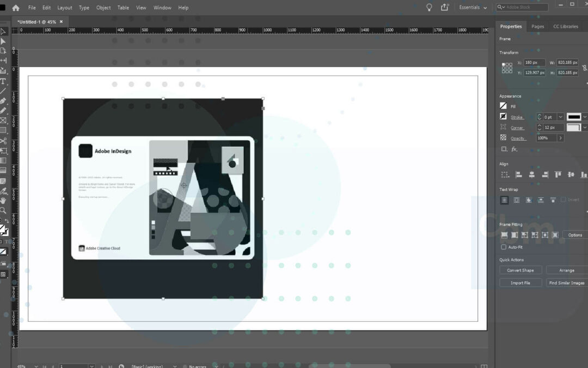588x368 pixels.
Task: Click the Fill color swatch
Action: (503, 106)
